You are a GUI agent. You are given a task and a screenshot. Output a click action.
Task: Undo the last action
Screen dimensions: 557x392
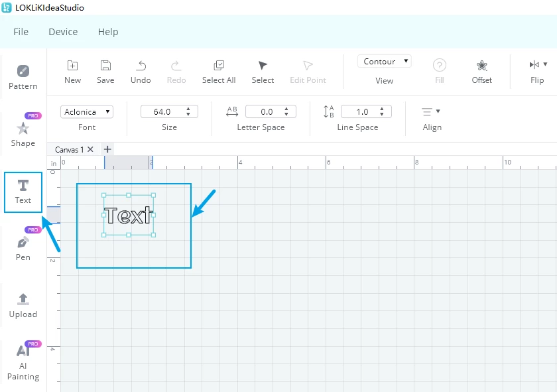(x=141, y=72)
